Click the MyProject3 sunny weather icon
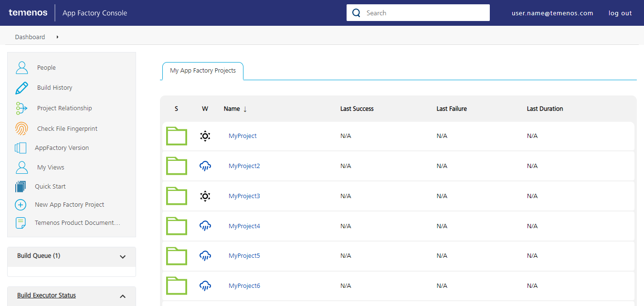Image resolution: width=644 pixels, height=306 pixels. (x=205, y=196)
